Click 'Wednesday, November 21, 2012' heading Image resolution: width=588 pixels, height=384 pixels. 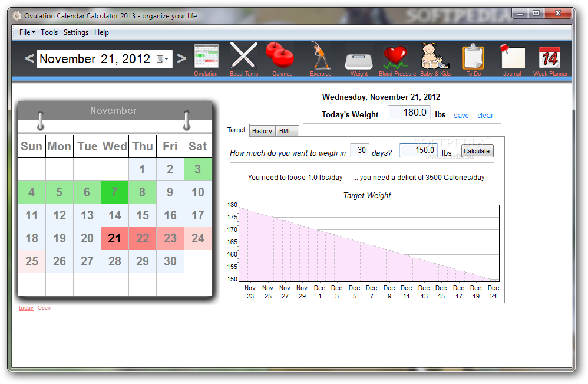(x=381, y=97)
